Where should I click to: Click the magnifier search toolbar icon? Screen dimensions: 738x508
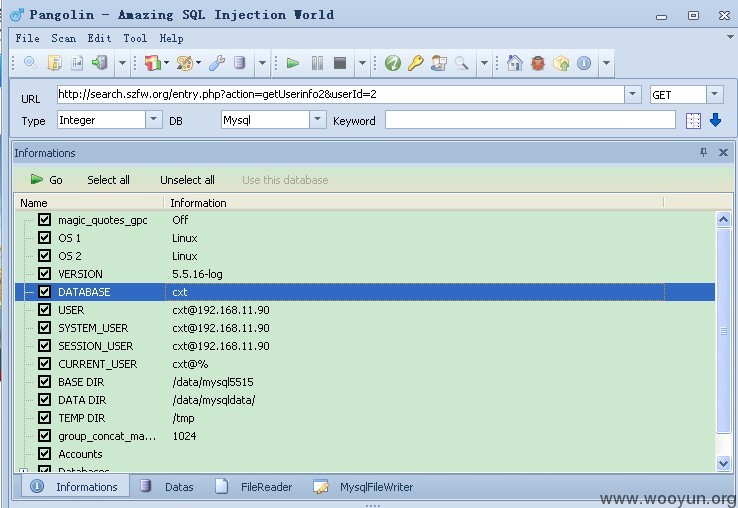click(31, 63)
